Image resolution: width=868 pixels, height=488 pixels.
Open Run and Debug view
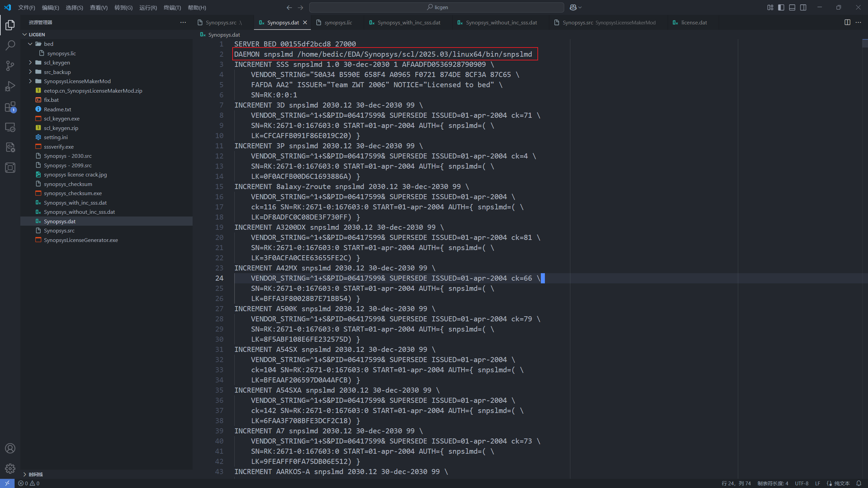click(x=10, y=86)
